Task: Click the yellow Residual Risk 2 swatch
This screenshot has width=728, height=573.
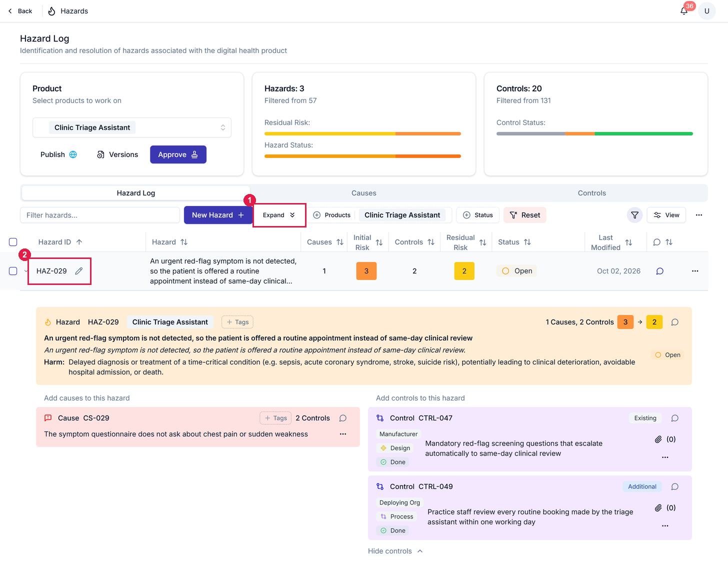Action: pyautogui.click(x=464, y=271)
